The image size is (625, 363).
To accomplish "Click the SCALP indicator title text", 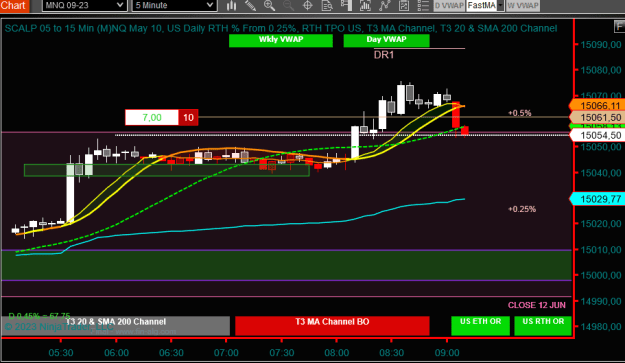I will pos(281,28).
